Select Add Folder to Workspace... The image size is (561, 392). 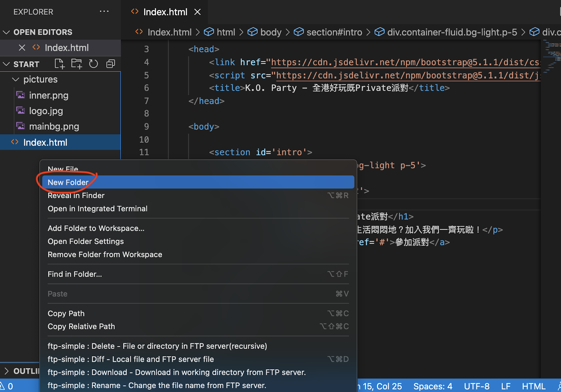pos(198,228)
